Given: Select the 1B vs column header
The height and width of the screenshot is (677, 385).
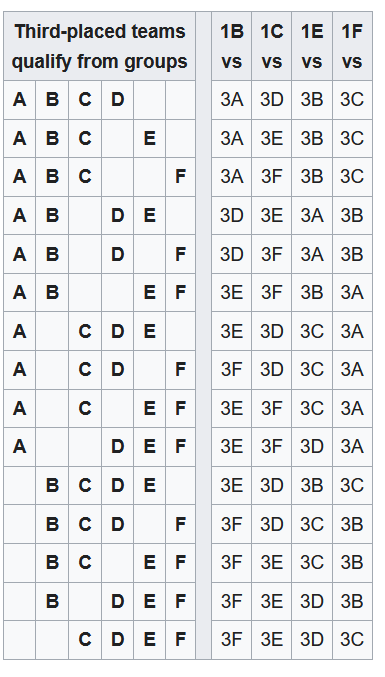Looking at the screenshot, I should point(232,46).
